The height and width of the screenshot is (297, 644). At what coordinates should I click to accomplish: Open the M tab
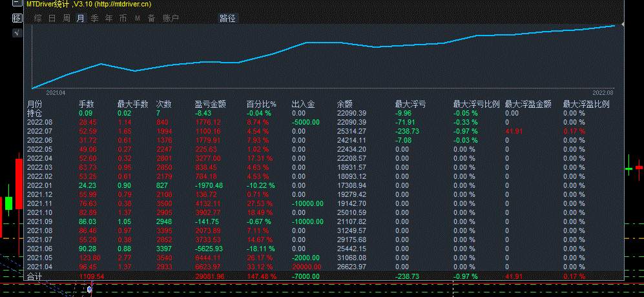tap(138, 18)
